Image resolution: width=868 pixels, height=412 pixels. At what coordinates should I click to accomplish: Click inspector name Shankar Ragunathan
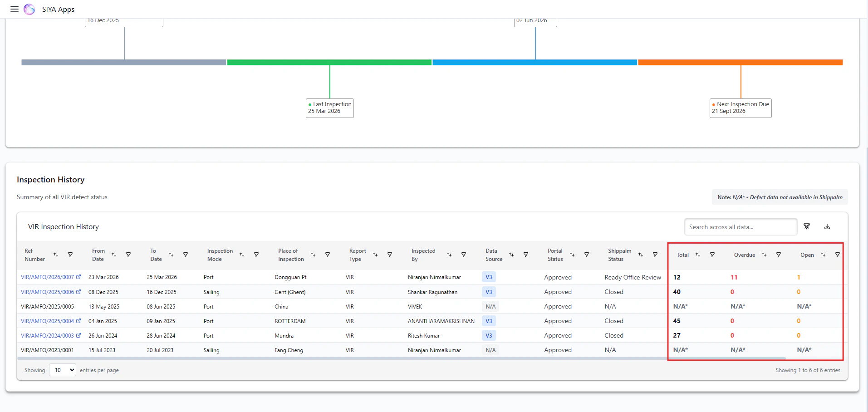pyautogui.click(x=432, y=292)
